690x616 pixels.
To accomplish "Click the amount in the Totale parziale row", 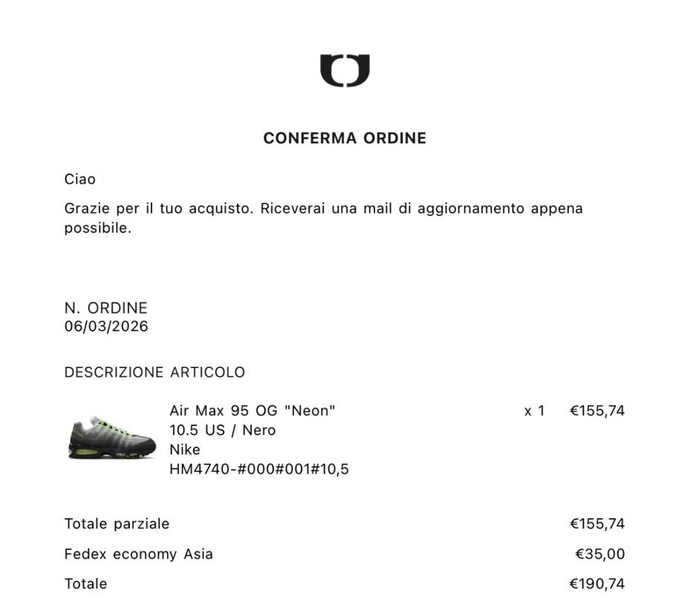I will coord(597,524).
